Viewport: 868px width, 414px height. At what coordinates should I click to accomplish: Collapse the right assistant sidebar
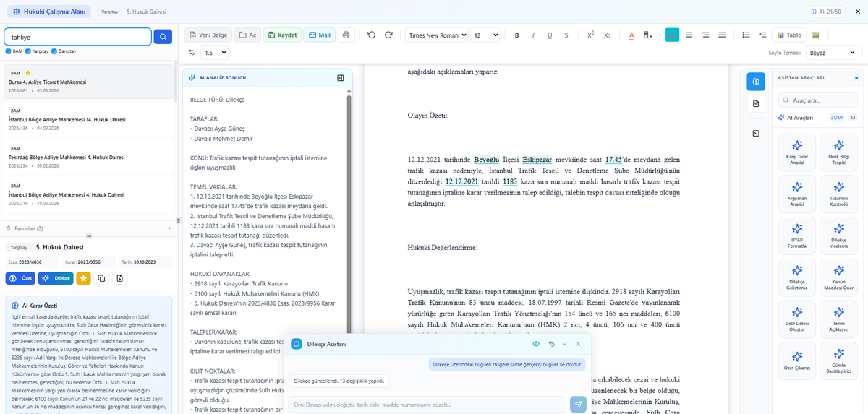755,134
